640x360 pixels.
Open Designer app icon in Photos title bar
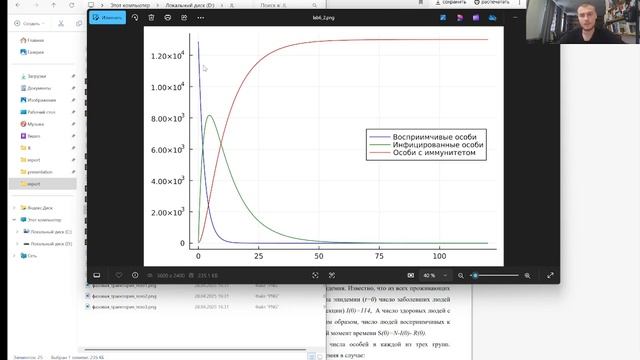[x=460, y=18]
